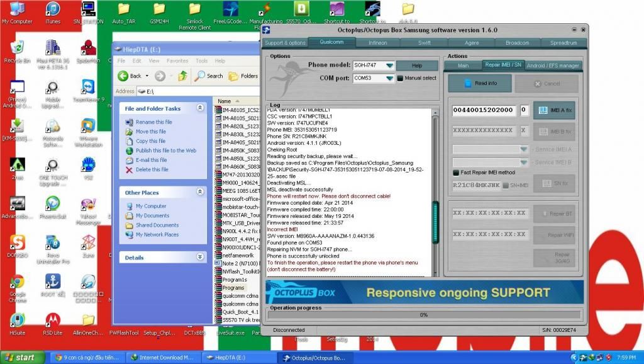
Task: Open COM port dropdown
Action: click(x=389, y=78)
